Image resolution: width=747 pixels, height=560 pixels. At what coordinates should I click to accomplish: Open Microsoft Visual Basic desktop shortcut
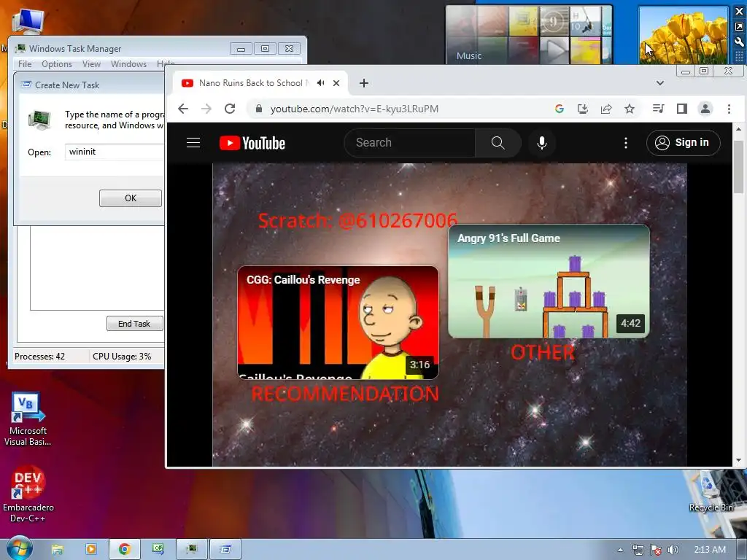[28, 419]
